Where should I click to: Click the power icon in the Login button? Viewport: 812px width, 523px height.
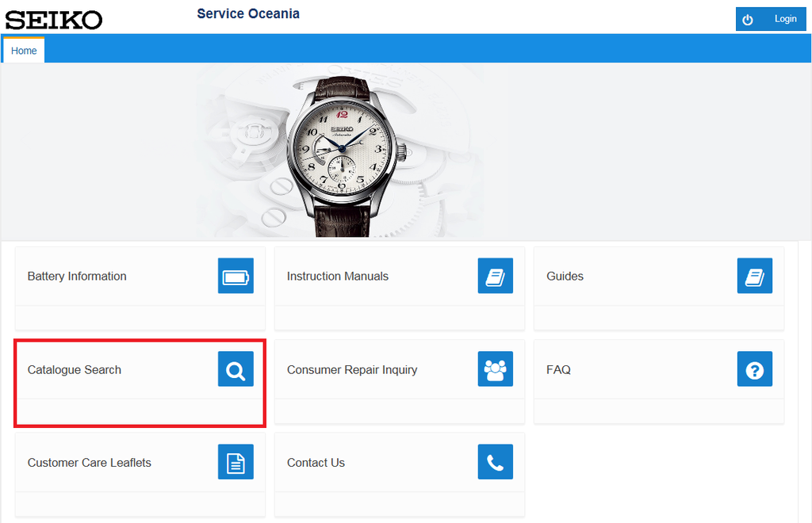[748, 19]
